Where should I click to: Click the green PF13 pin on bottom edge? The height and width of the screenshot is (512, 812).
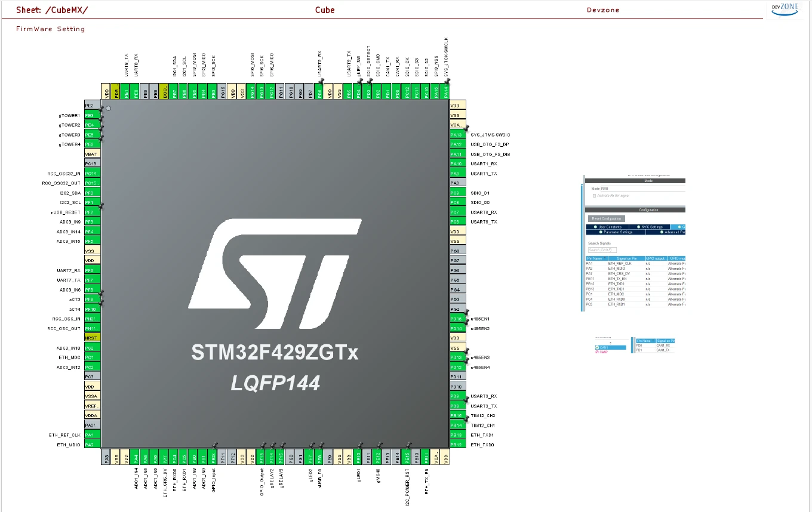(262, 457)
